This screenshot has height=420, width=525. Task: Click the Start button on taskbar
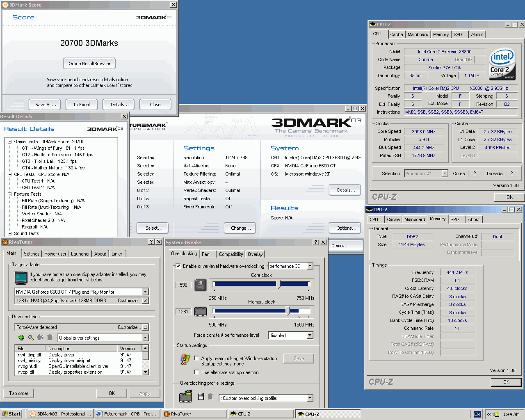coord(11,414)
